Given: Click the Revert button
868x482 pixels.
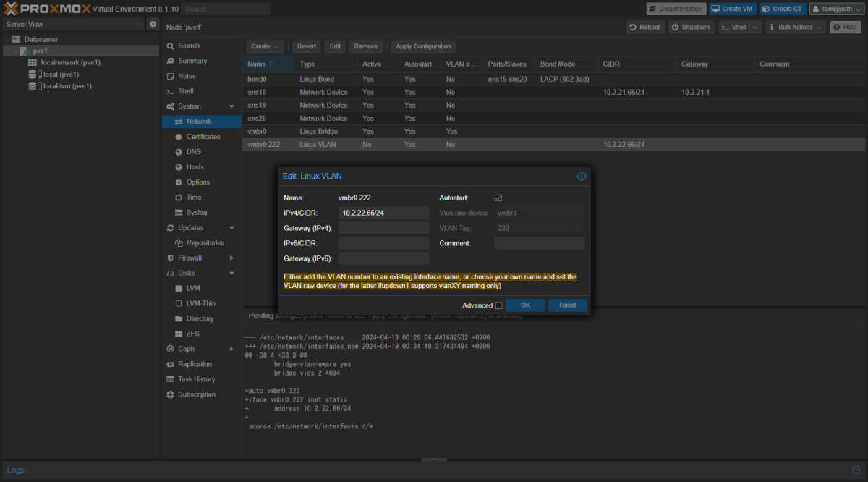Looking at the screenshot, I should point(307,46).
